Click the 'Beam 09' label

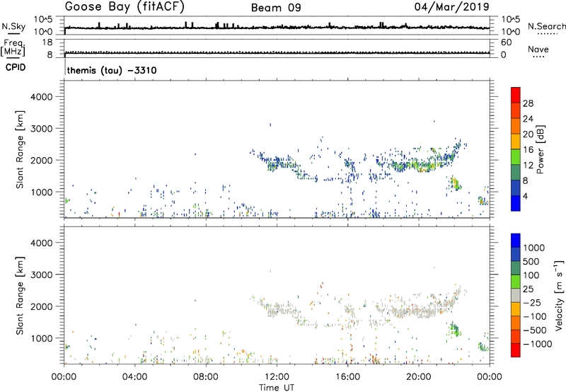tap(276, 8)
